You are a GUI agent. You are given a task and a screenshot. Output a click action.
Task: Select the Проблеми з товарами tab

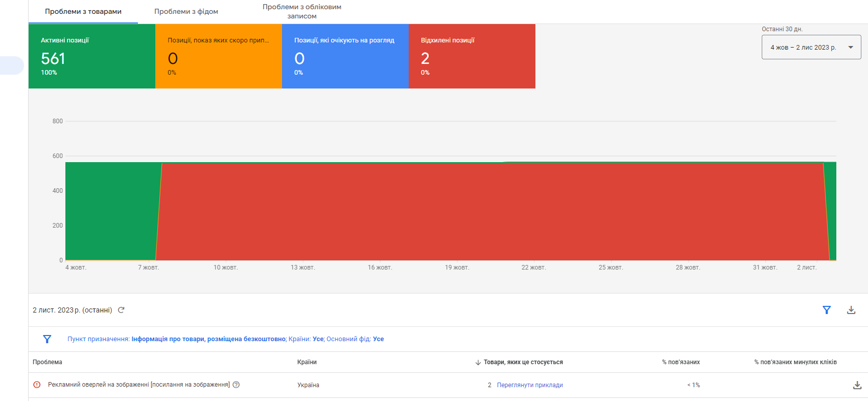83,12
